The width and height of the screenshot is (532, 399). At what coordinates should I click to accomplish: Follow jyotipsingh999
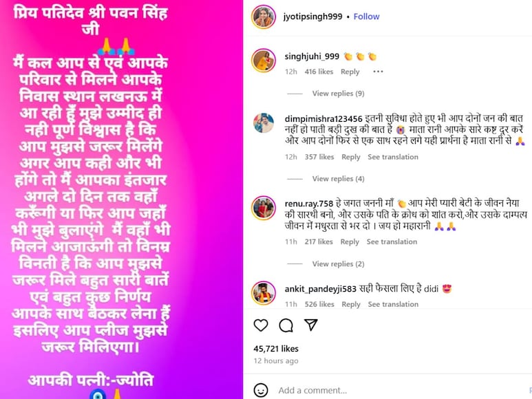[366, 17]
